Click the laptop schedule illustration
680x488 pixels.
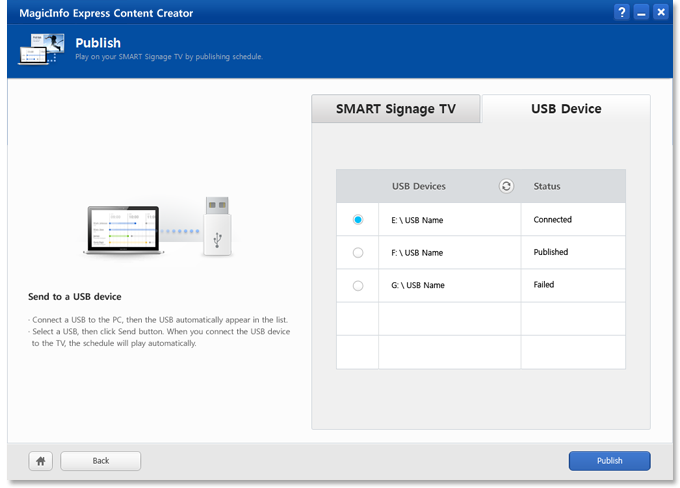click(124, 230)
